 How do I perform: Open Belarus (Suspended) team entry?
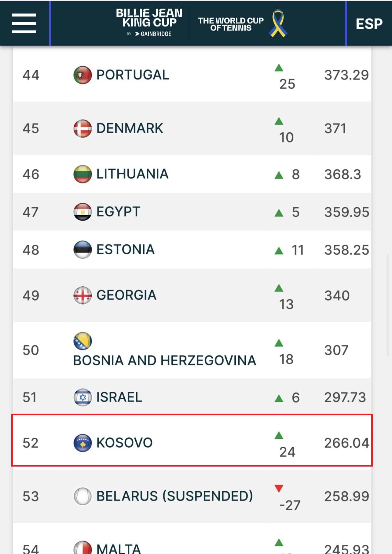[174, 496]
